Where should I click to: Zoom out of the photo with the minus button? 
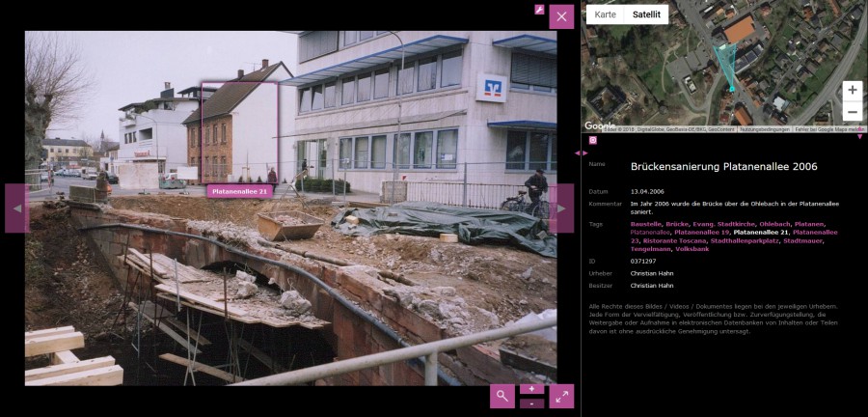click(531, 403)
